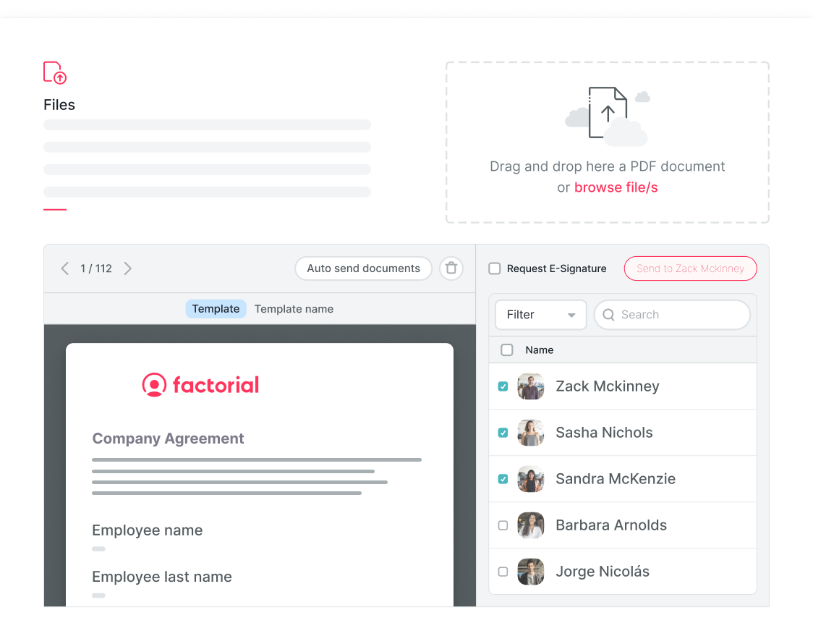Click the browse file/s link
Image resolution: width=813 pixels, height=644 pixels.
pyautogui.click(x=616, y=187)
